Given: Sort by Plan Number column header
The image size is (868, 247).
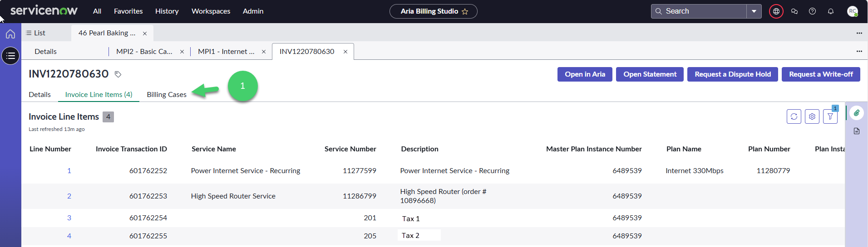Looking at the screenshot, I should click(x=769, y=149).
